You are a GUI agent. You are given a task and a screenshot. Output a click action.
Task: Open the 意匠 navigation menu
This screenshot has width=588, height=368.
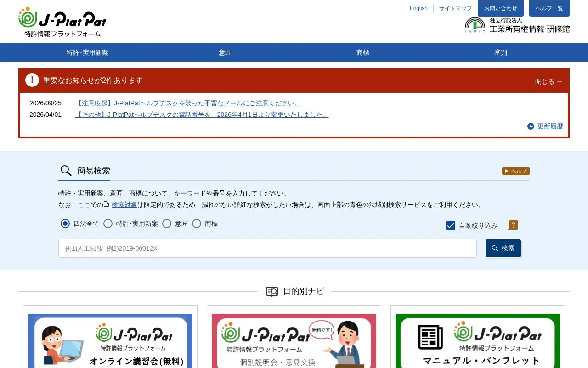[x=225, y=52]
